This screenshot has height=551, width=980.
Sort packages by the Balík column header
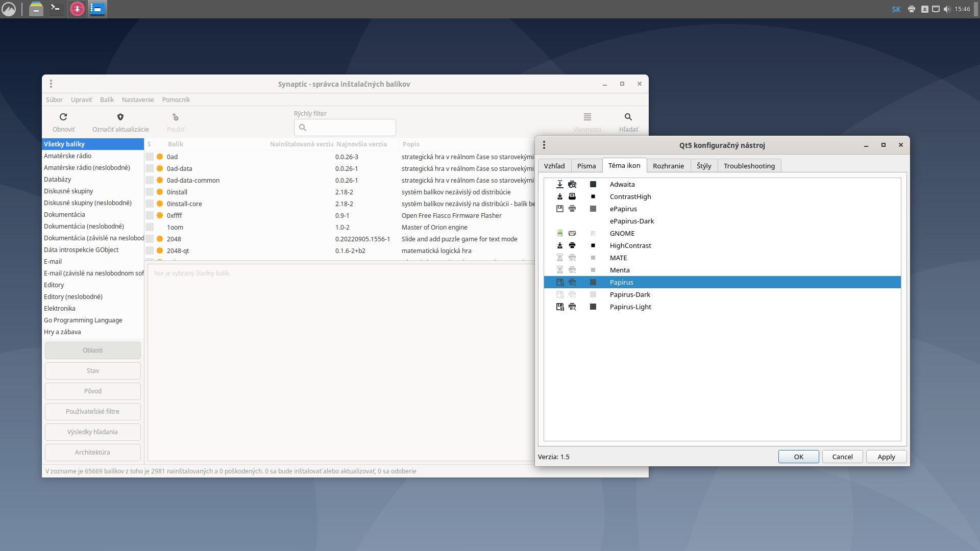click(x=215, y=144)
